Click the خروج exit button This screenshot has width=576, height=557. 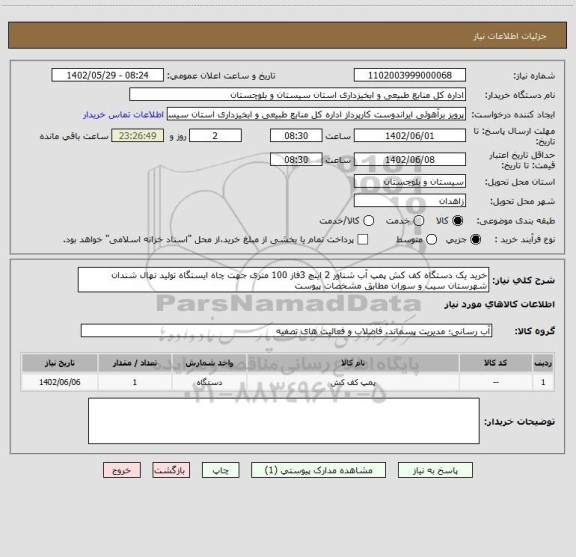tap(122, 470)
